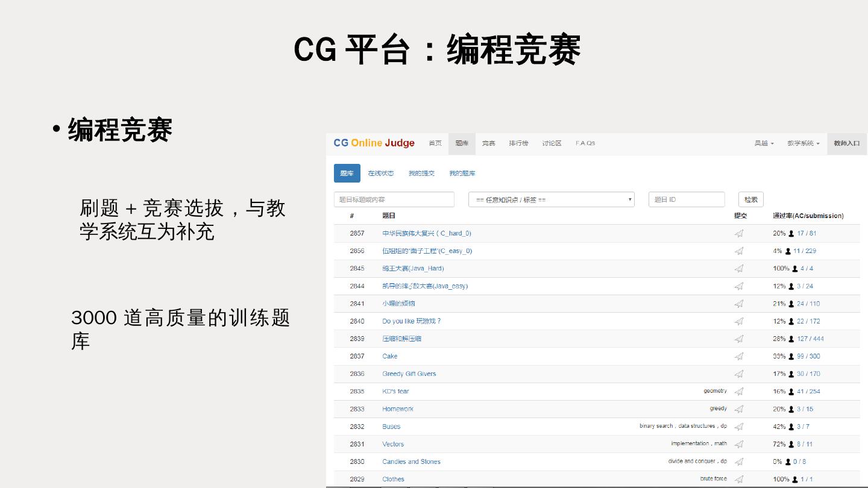Click the 教师入口 button
This screenshot has width=868, height=488.
pyautogui.click(x=846, y=143)
